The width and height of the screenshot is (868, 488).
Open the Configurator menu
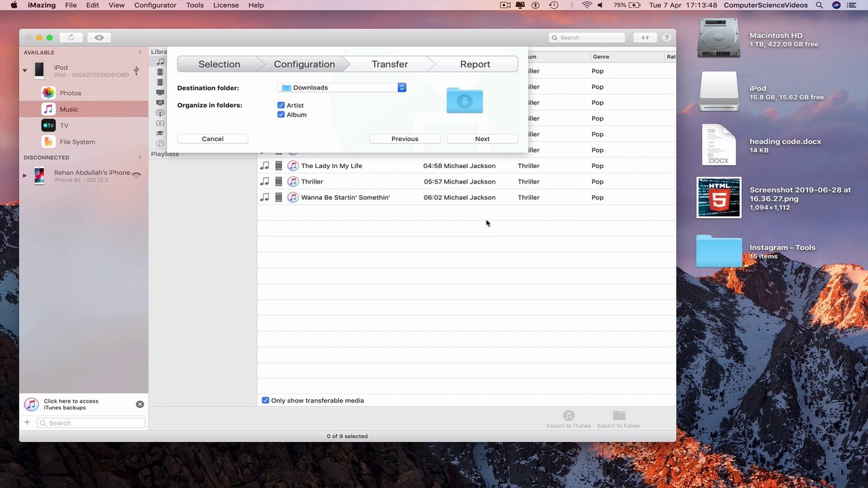pyautogui.click(x=155, y=5)
